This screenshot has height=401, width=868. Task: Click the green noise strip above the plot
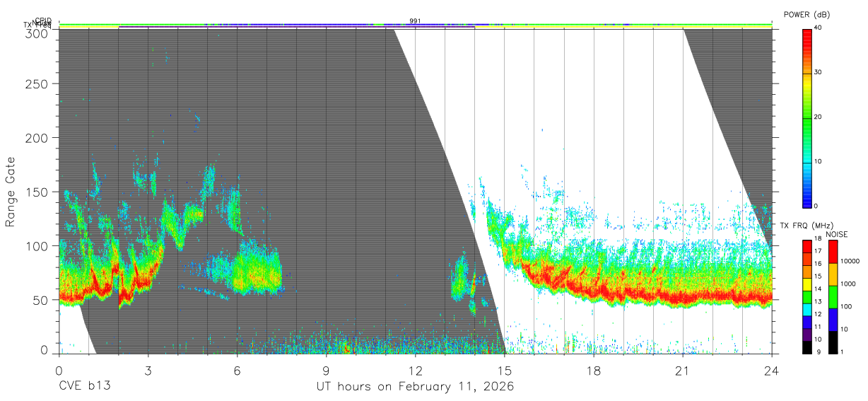pyautogui.click(x=415, y=25)
